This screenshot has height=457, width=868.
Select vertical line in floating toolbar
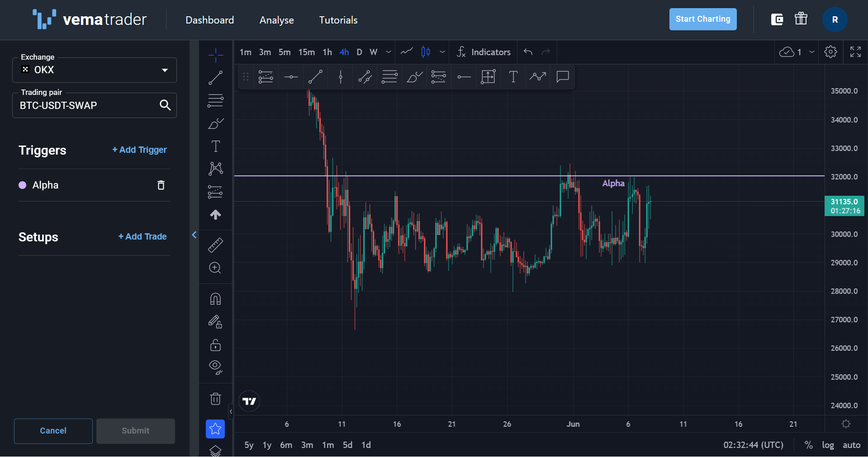pyautogui.click(x=341, y=77)
